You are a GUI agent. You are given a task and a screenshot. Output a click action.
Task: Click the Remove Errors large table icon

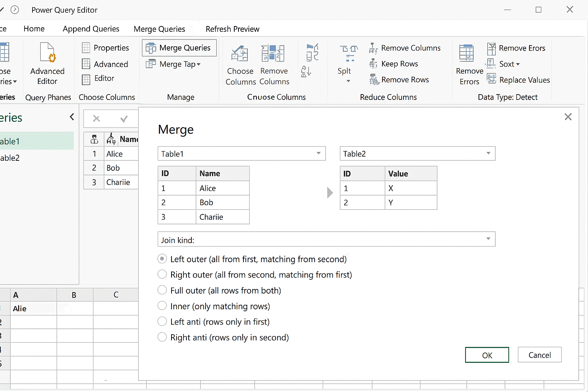pos(466,53)
